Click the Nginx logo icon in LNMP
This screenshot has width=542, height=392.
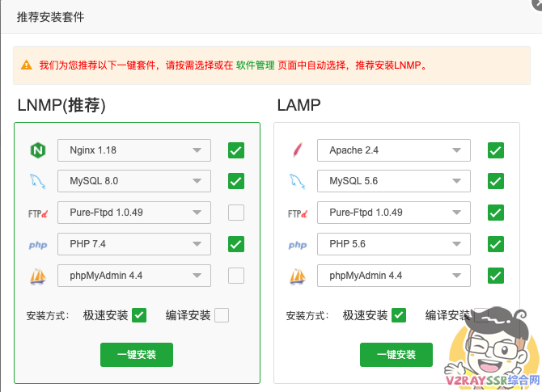pos(37,150)
